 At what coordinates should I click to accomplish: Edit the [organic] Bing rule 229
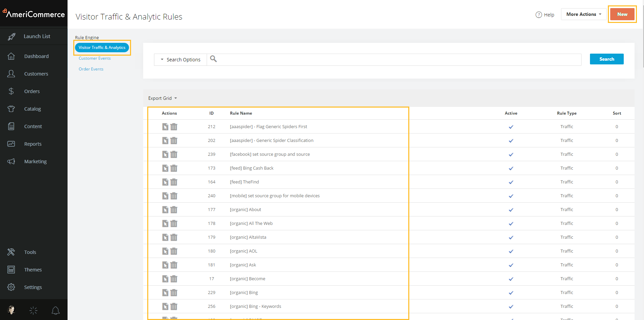pos(165,293)
